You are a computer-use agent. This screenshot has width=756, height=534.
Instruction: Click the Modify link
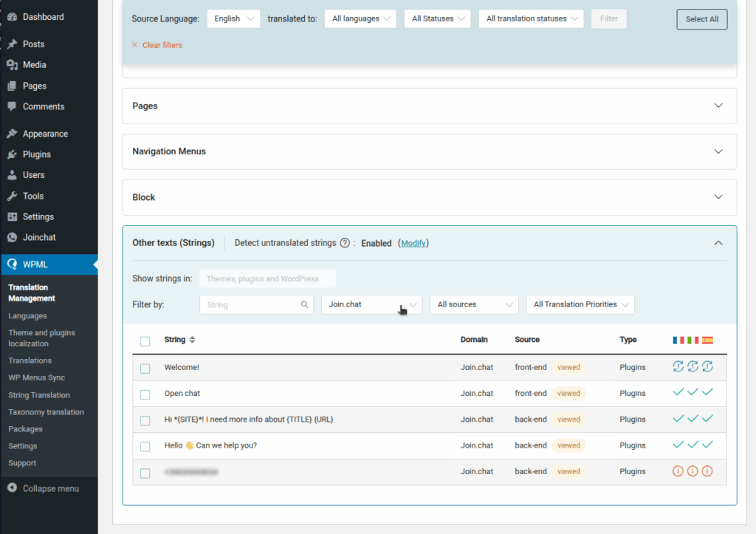(x=413, y=243)
